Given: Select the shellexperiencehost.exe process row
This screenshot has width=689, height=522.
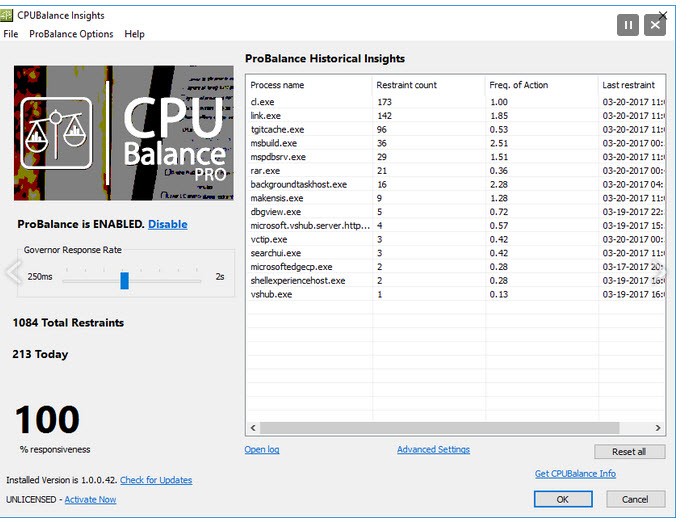Looking at the screenshot, I should point(455,280).
